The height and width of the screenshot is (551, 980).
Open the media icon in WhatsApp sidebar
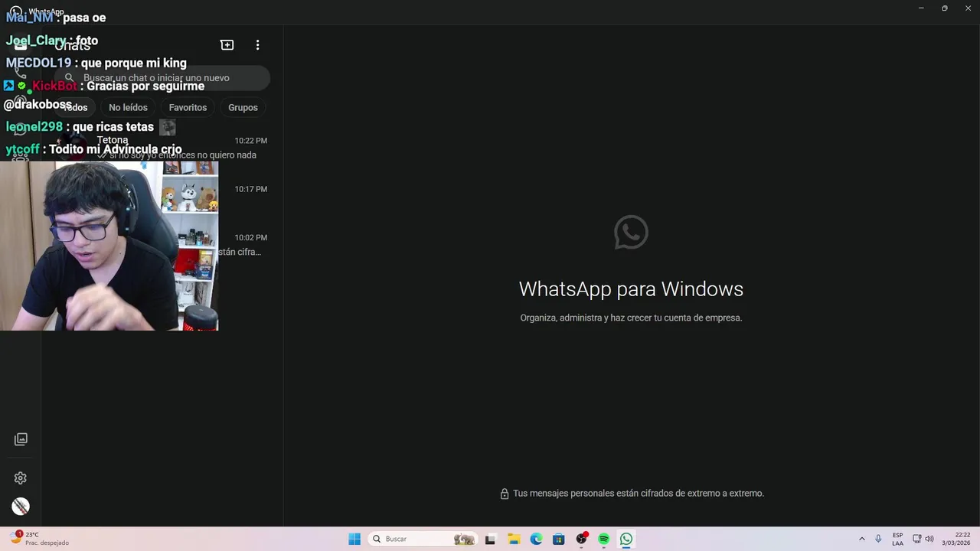[21, 439]
